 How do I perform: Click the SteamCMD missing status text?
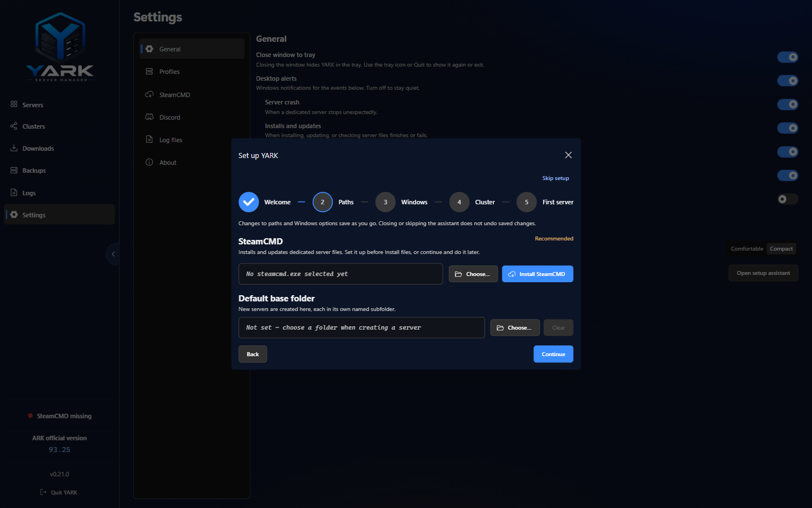tap(64, 416)
